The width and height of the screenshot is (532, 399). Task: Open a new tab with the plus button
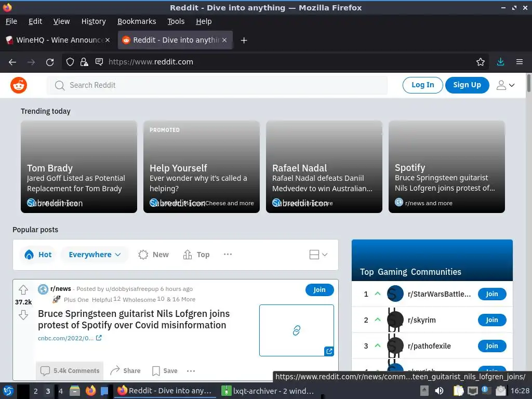click(x=244, y=41)
